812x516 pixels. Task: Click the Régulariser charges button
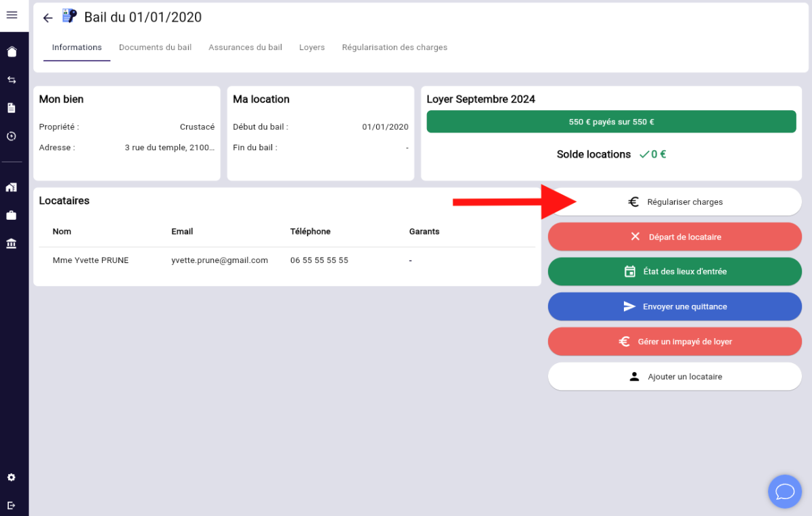tap(675, 202)
